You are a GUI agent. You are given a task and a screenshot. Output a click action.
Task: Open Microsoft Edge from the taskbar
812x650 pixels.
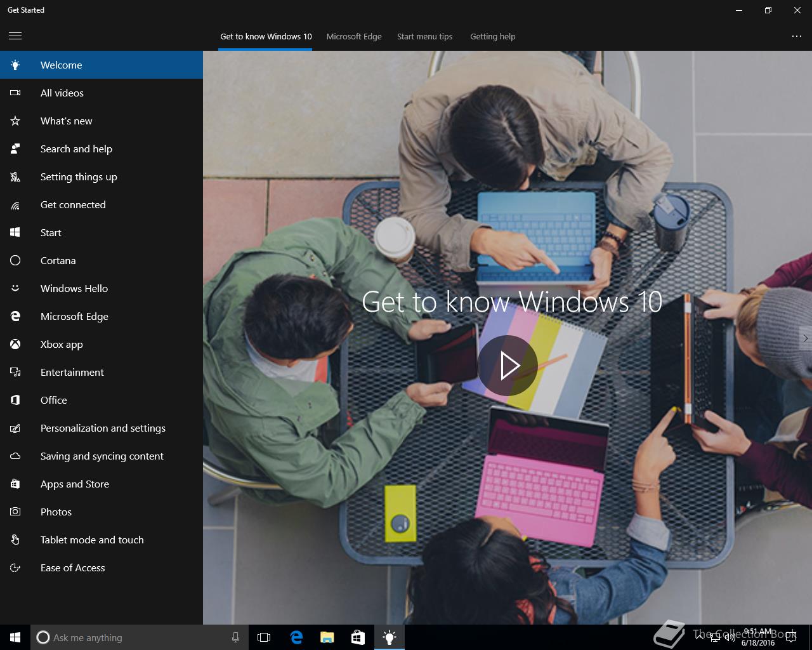point(296,637)
